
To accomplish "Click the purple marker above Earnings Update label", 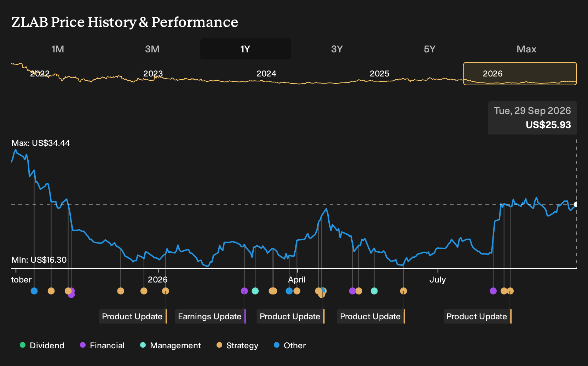I will tap(244, 291).
